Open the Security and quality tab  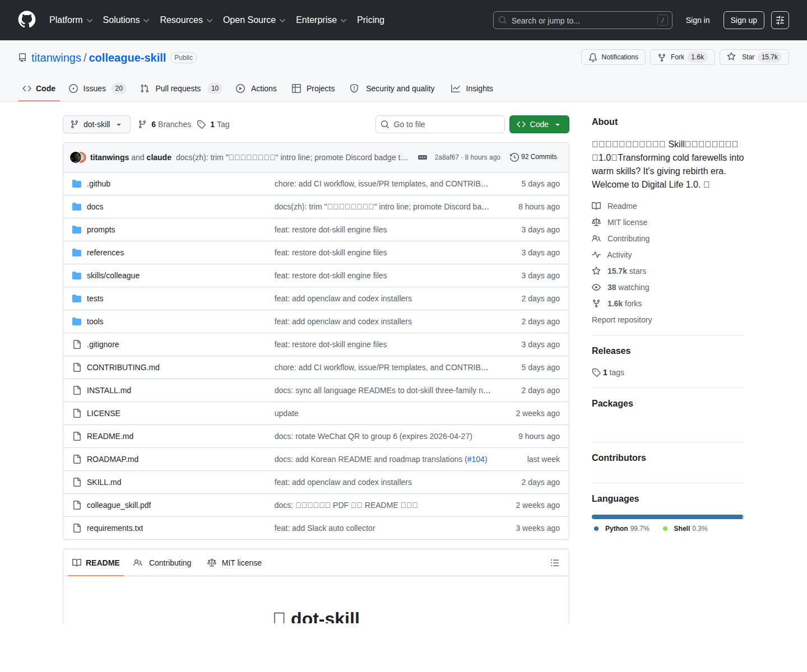[x=392, y=88]
